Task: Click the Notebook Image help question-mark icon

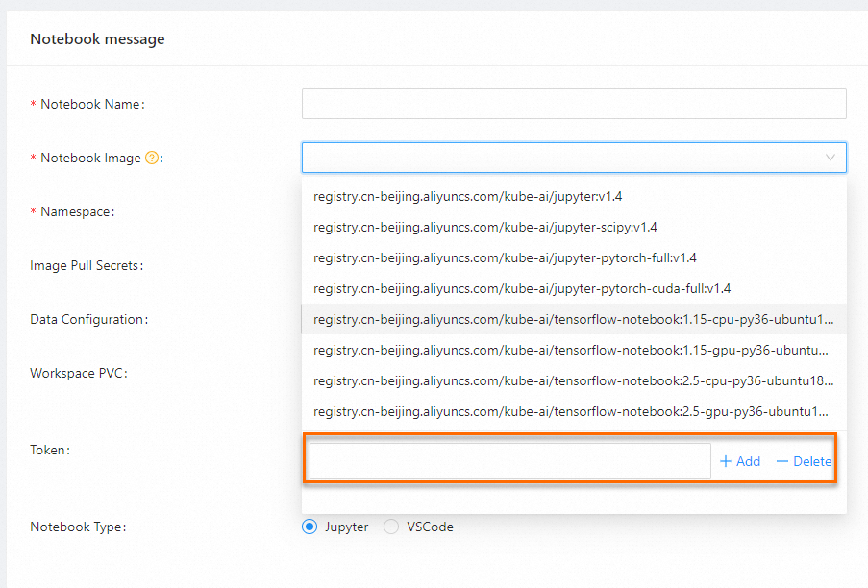Action: 152,159
